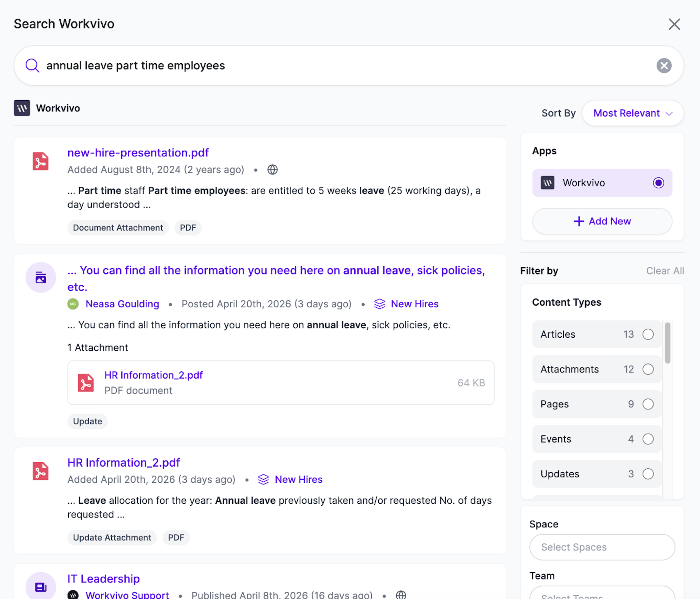Viewport: 700px width, 599px height.
Task: Click 'Posted April 20th, 2026' date text
Action: point(266,304)
